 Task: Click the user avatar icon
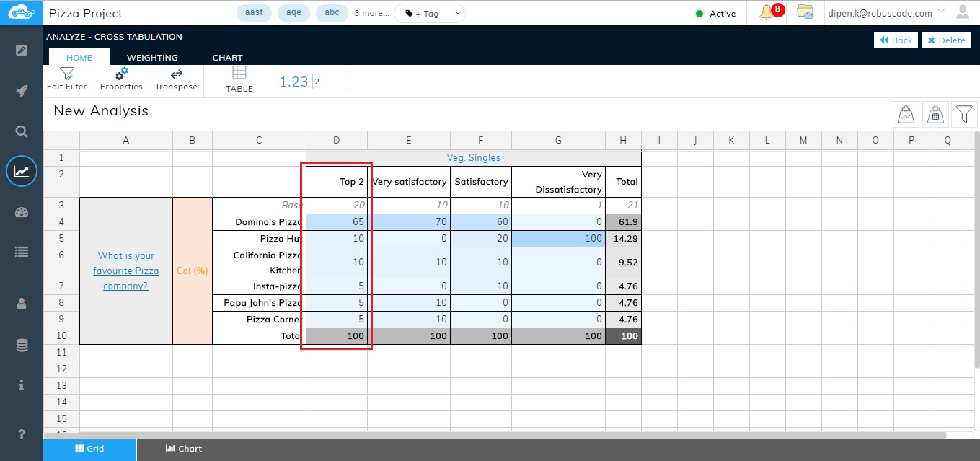pos(963,12)
